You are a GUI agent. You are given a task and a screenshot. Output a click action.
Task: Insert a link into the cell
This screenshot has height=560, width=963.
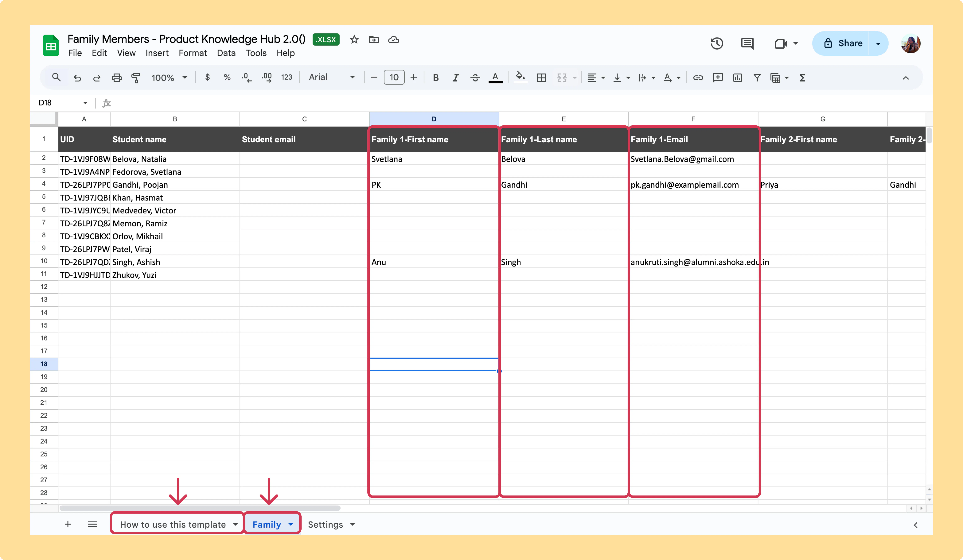click(698, 78)
